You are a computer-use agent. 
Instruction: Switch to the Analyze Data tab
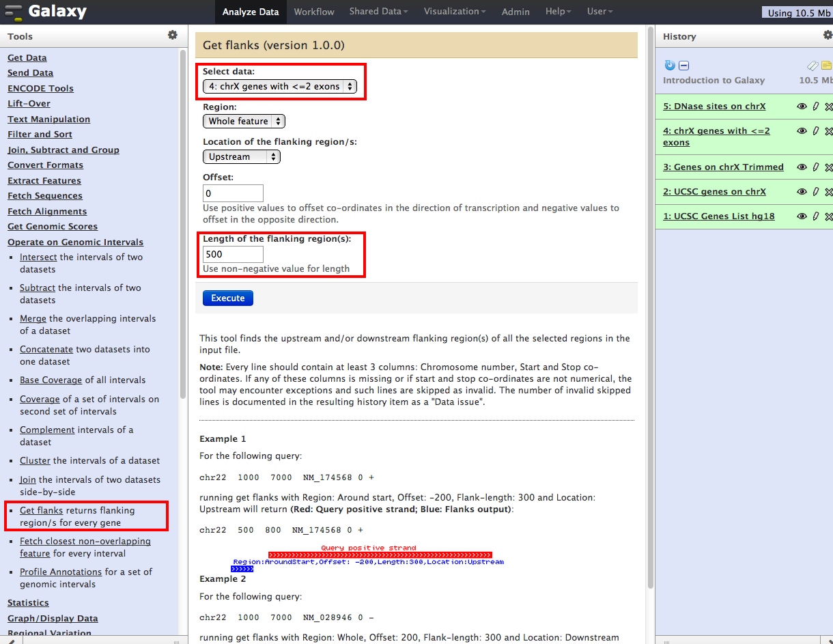pyautogui.click(x=251, y=12)
